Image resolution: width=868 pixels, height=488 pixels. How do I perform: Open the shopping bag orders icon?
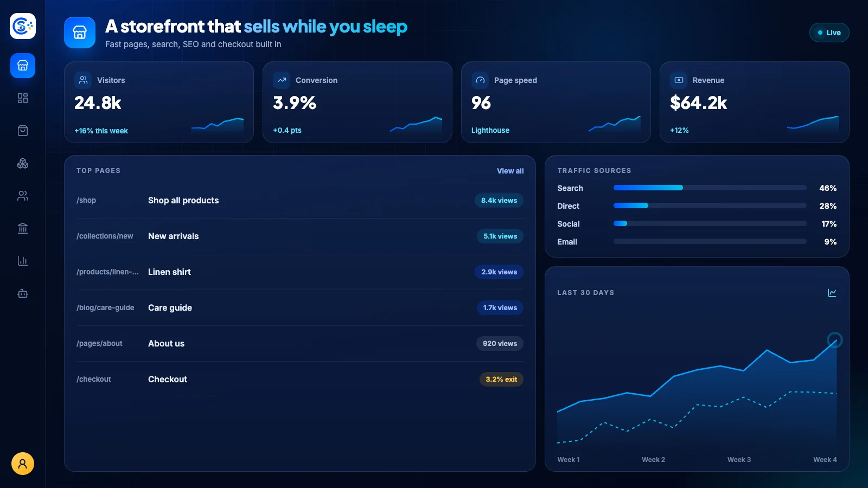coord(23,131)
